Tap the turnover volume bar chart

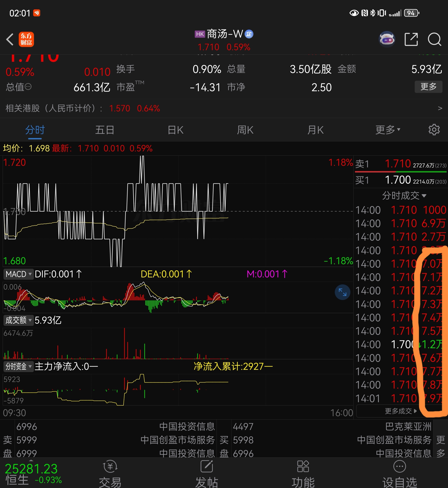click(x=178, y=344)
